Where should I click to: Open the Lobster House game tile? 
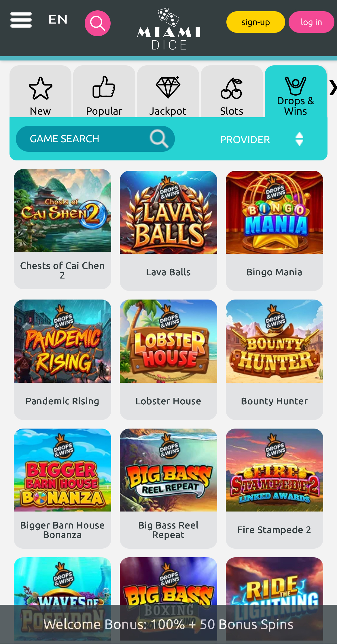[168, 359]
